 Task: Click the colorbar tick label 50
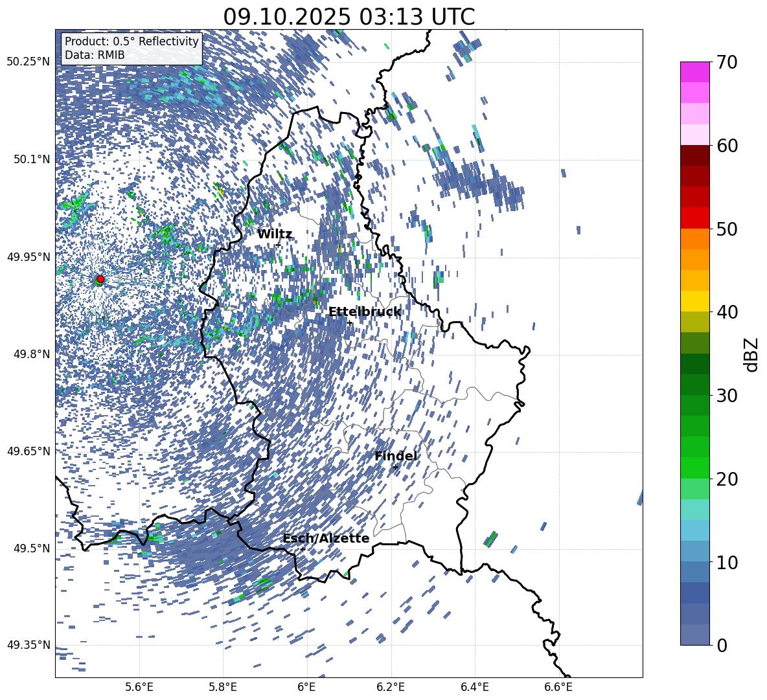[727, 229]
